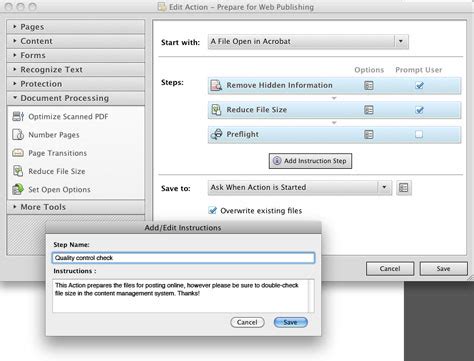
Task: Click the Step Name input field
Action: (x=183, y=258)
